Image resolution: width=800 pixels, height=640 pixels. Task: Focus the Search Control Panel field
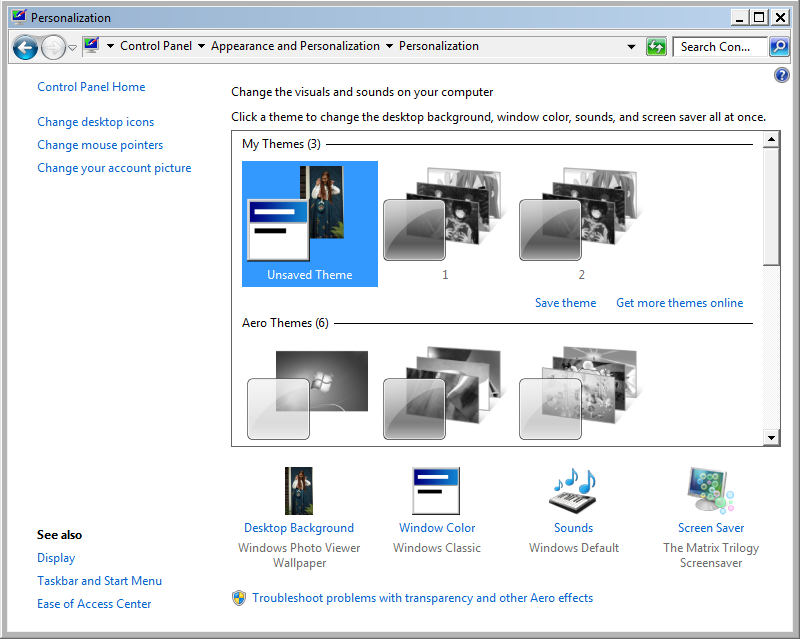pos(720,47)
